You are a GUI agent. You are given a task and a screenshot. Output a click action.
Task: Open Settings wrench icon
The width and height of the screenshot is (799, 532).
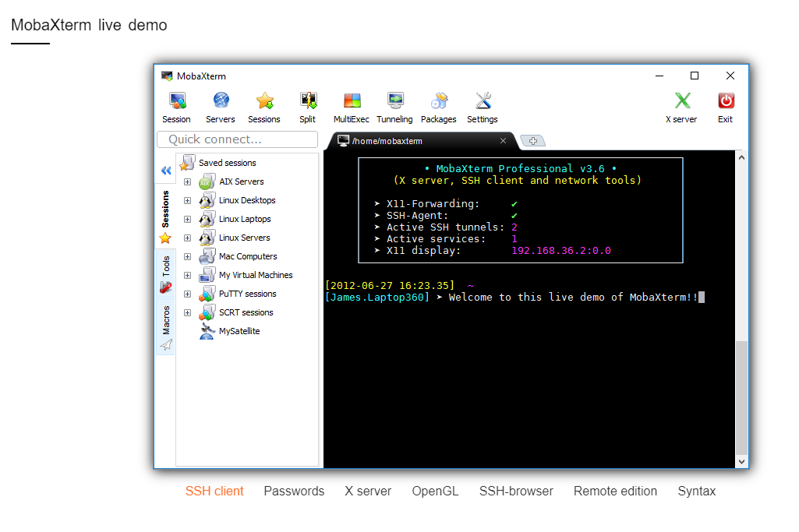483,100
